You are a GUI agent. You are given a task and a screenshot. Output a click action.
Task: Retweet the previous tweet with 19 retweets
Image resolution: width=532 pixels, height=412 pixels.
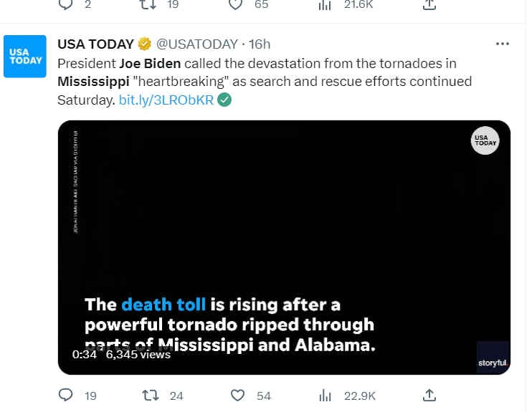tap(148, 4)
